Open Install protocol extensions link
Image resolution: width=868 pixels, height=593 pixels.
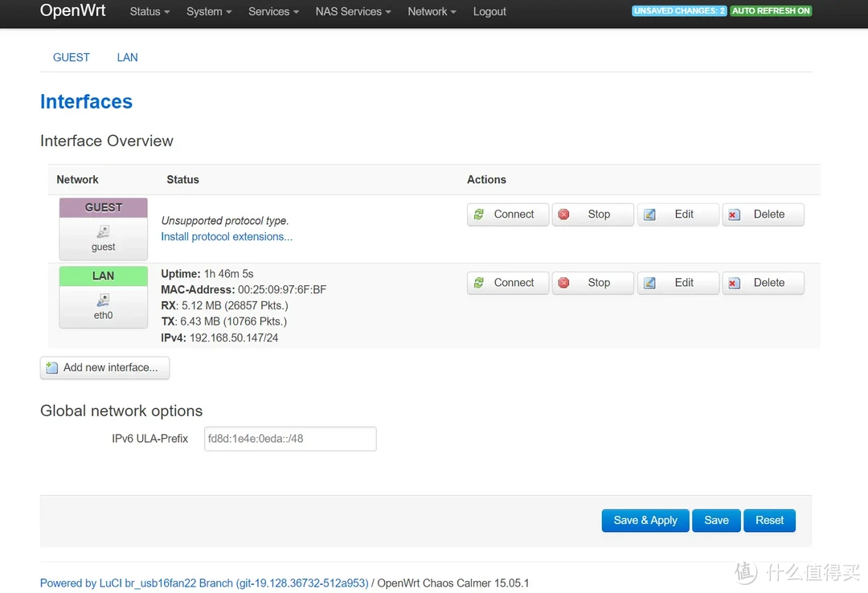227,236
